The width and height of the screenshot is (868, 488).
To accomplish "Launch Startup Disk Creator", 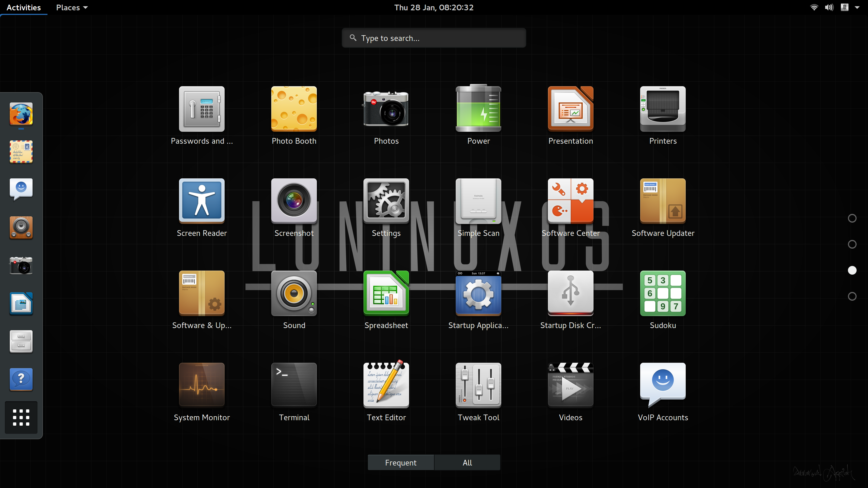I will pyautogui.click(x=570, y=300).
